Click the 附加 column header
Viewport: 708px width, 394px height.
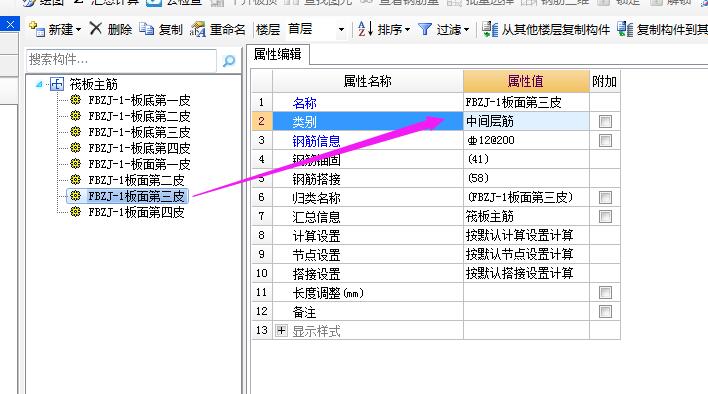605,82
